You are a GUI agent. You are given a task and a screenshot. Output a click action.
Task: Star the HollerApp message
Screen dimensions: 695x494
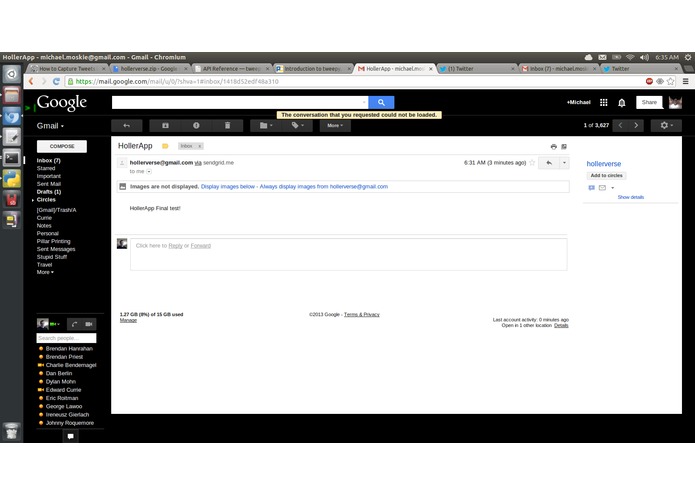pos(532,163)
